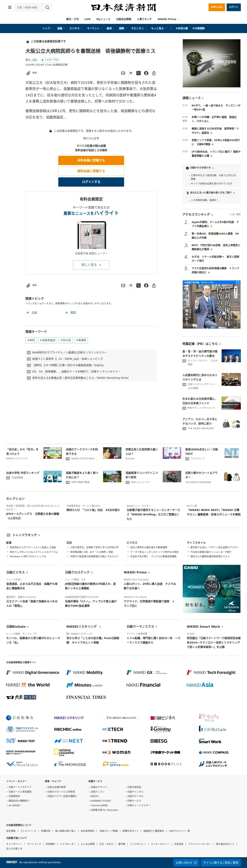The image size is (247, 868).
Task: Open アクセスランキング section heading
Action: coord(197,215)
